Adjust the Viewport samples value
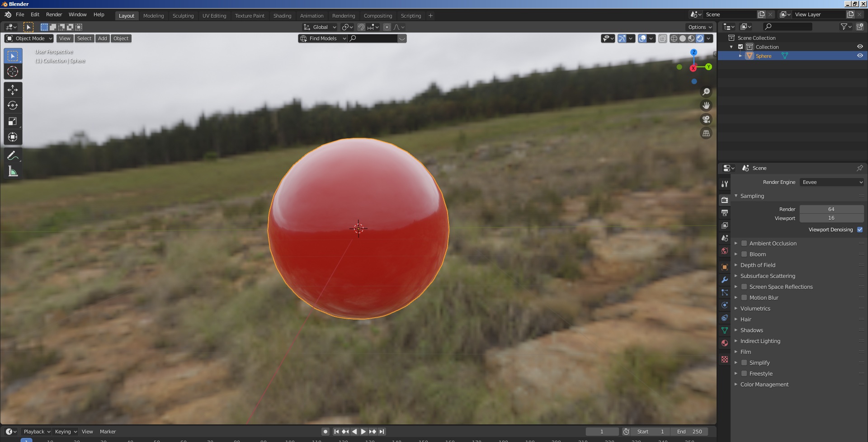 [831, 218]
